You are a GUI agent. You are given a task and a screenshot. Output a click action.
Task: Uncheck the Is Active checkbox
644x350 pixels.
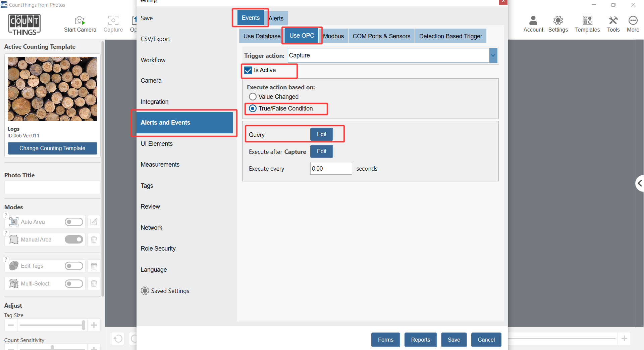248,70
